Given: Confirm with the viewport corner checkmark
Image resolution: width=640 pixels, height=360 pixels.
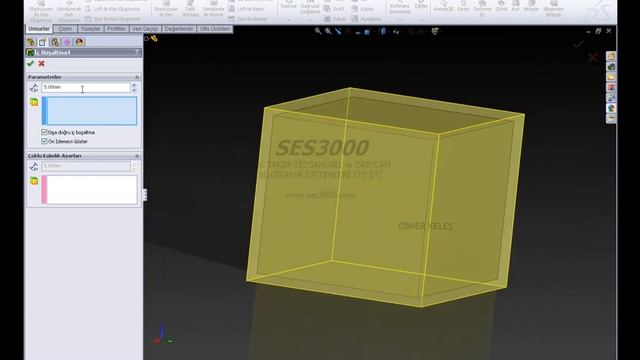Looking at the screenshot, I should (579, 44).
